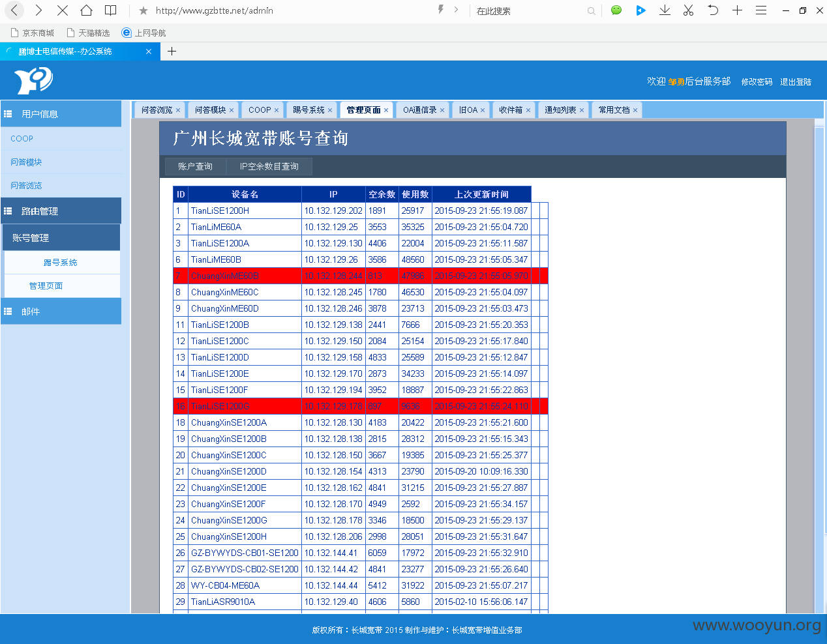Open the 上网导航 bookmark
827x644 pixels.
click(x=144, y=33)
